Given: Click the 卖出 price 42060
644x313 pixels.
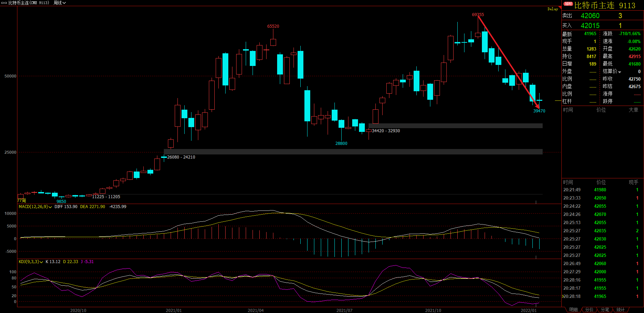Looking at the screenshot, I should click(x=590, y=16).
